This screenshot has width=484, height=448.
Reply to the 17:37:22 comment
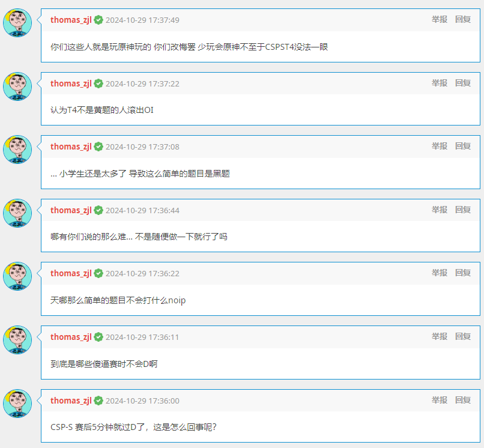(x=463, y=83)
